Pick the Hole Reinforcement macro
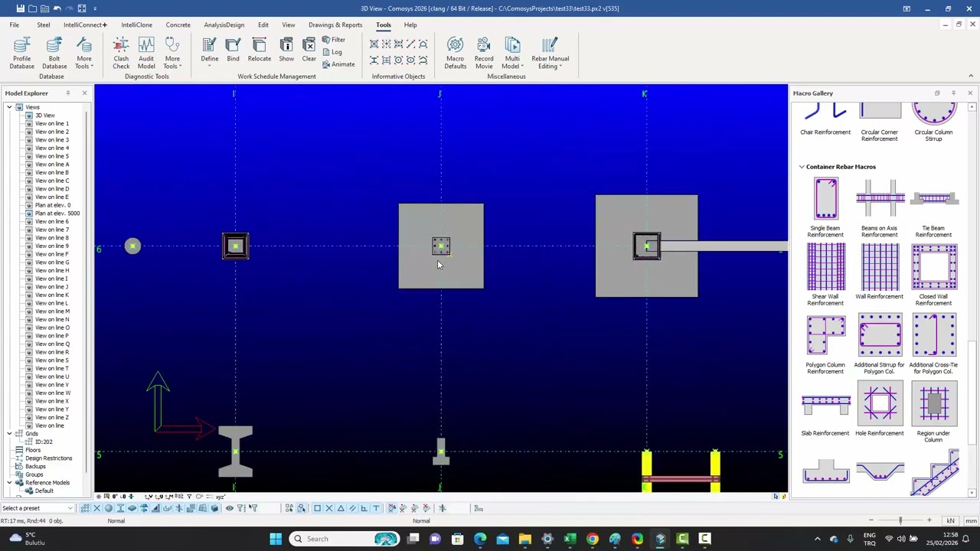Viewport: 980px width, 551px height. point(879,409)
